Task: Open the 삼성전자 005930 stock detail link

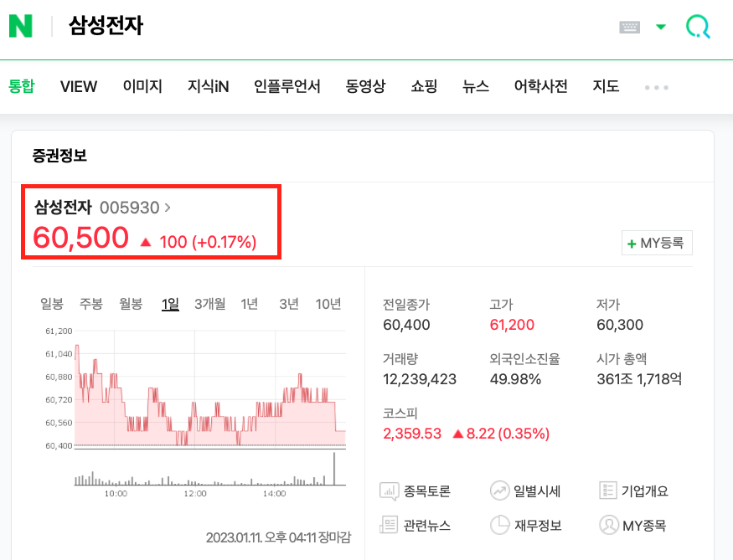Action: tap(102, 208)
